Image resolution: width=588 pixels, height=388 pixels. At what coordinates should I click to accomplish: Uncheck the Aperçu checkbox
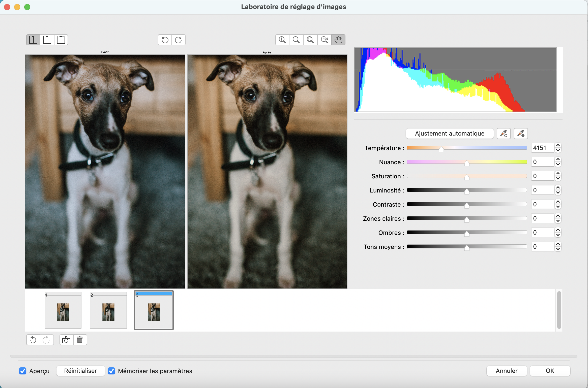[23, 371]
